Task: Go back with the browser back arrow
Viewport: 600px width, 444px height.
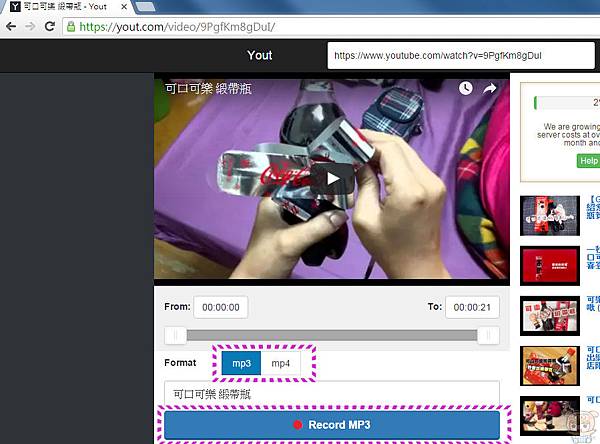Action: (11, 26)
